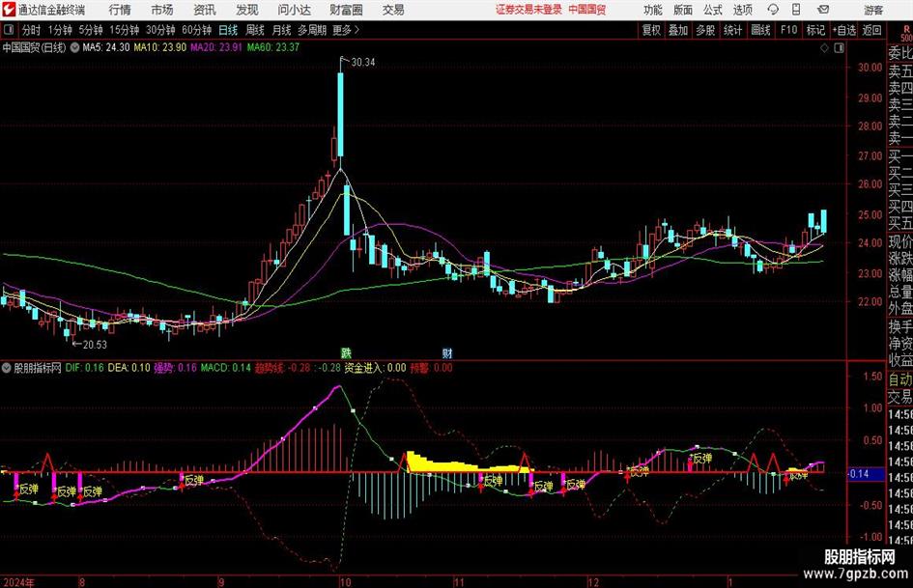Open the 公式 menu
Screen dimensions: 913x588
click(x=713, y=10)
